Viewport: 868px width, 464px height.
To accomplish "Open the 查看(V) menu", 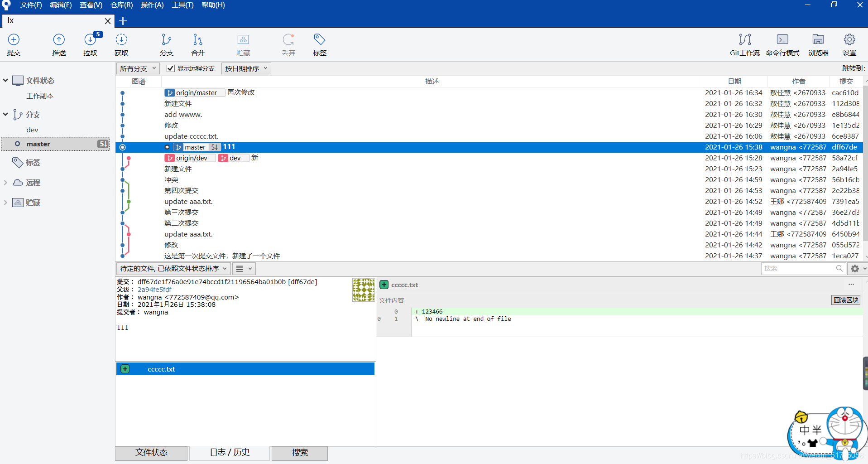I will click(x=91, y=5).
